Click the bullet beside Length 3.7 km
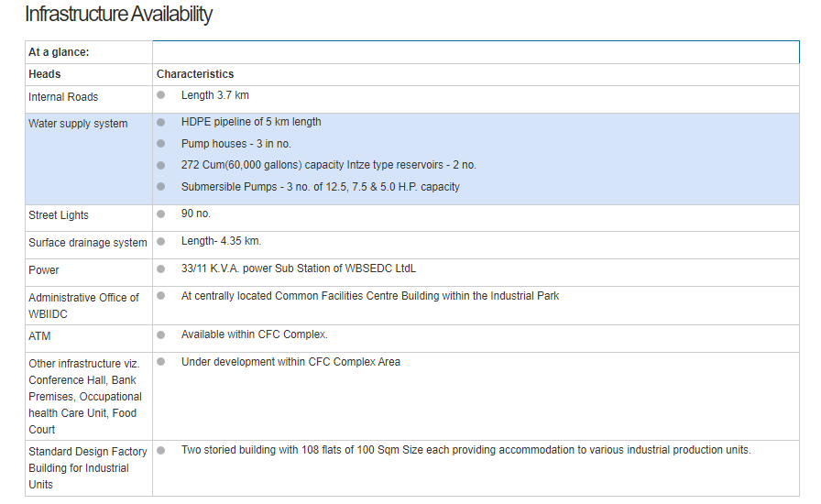 [161, 95]
